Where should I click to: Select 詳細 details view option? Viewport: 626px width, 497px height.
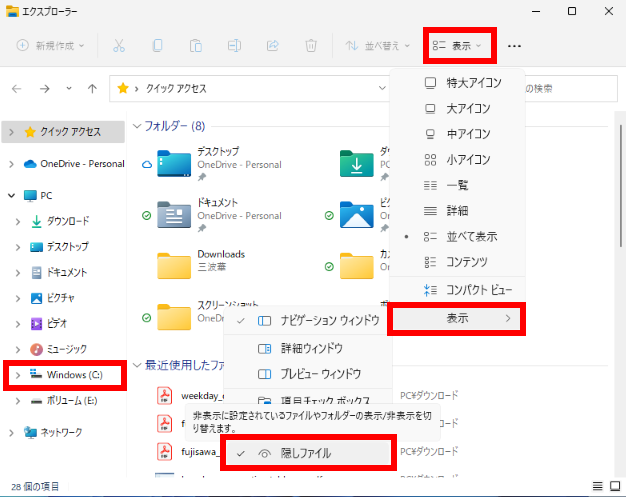tap(458, 211)
